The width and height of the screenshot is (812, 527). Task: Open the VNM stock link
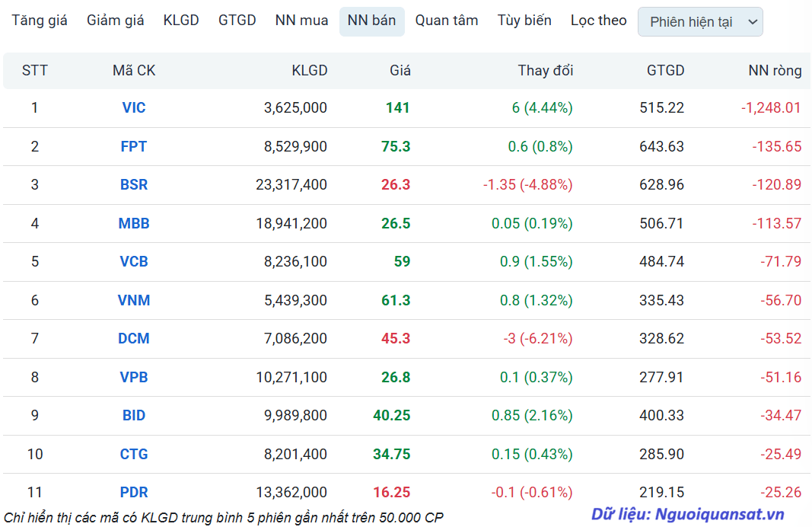pyautogui.click(x=134, y=300)
